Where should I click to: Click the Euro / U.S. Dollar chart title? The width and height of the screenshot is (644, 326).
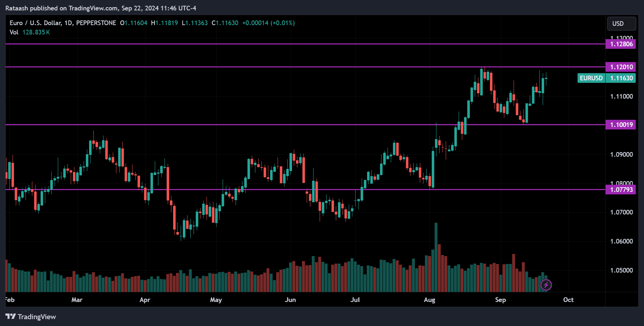point(62,23)
